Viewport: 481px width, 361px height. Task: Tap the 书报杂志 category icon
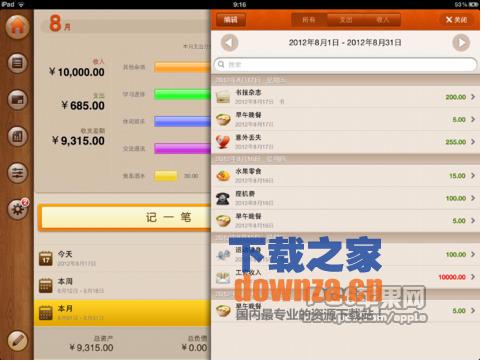pyautogui.click(x=223, y=97)
